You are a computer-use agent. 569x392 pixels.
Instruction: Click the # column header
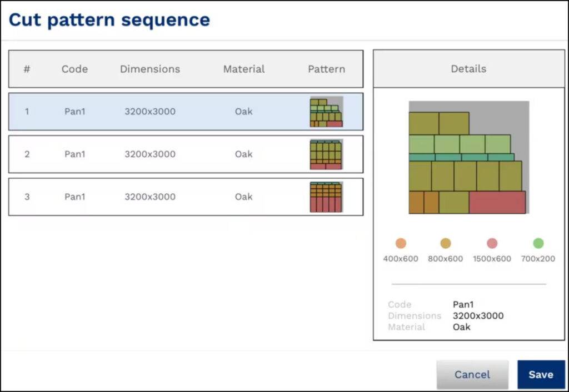click(27, 69)
